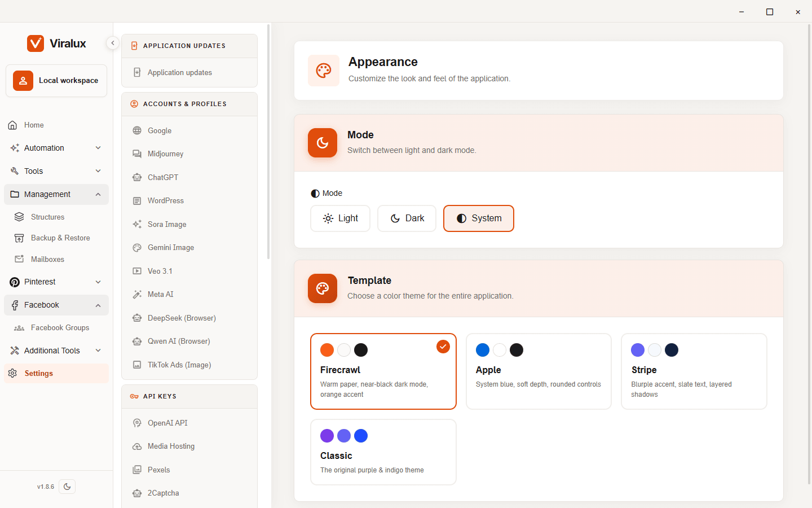The image size is (812, 508).
Task: Select System mode
Action: tap(479, 218)
